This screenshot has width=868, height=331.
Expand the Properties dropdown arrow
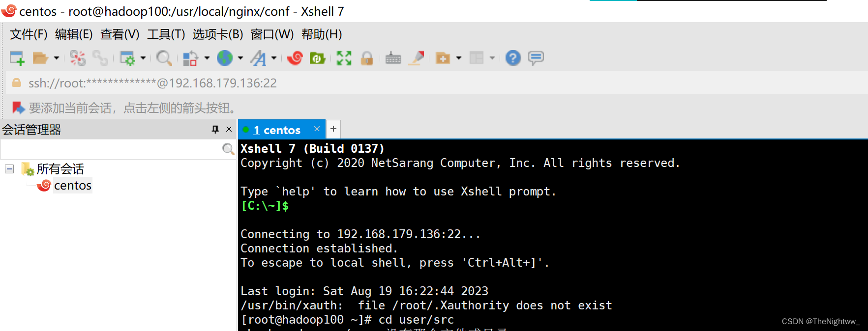pos(143,58)
